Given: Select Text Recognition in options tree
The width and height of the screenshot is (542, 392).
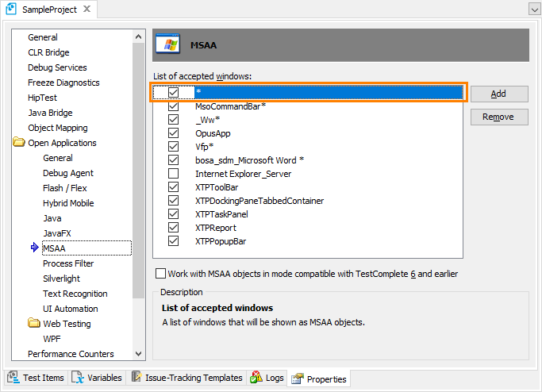Looking at the screenshot, I should click(75, 294).
